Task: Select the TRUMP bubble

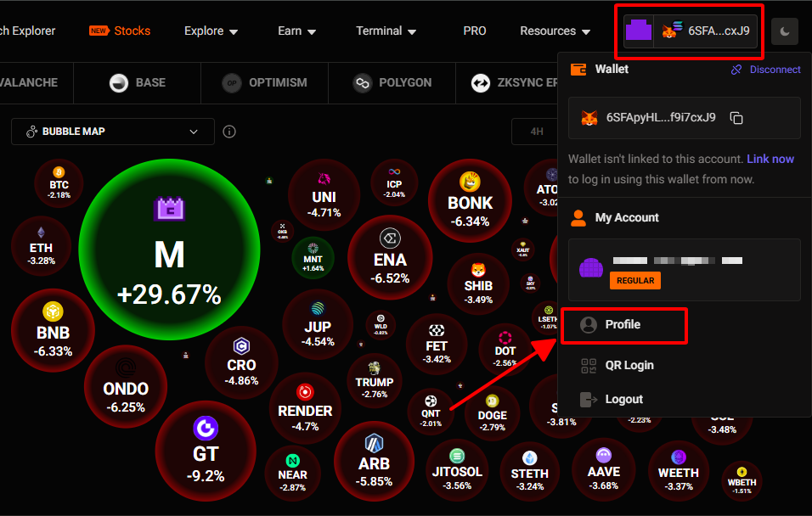Action: point(375,381)
